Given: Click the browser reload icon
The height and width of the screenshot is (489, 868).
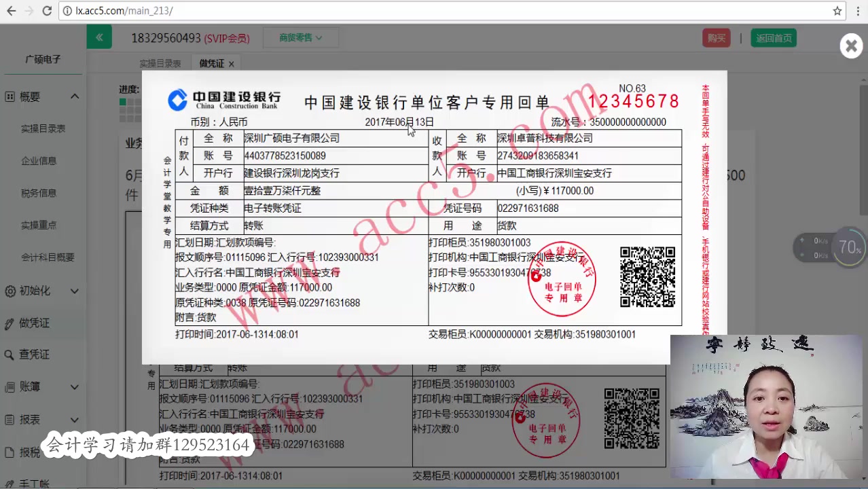Looking at the screenshot, I should point(46,11).
